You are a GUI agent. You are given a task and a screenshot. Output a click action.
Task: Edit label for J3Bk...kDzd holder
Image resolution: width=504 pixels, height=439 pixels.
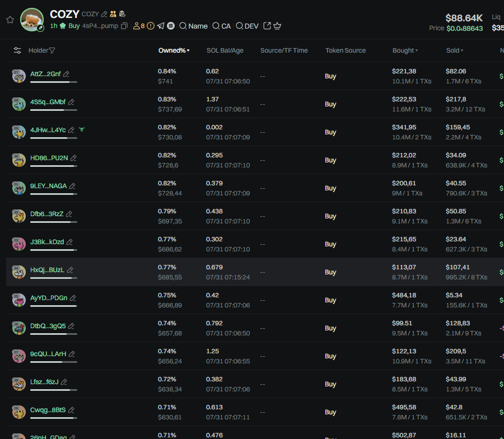69,242
